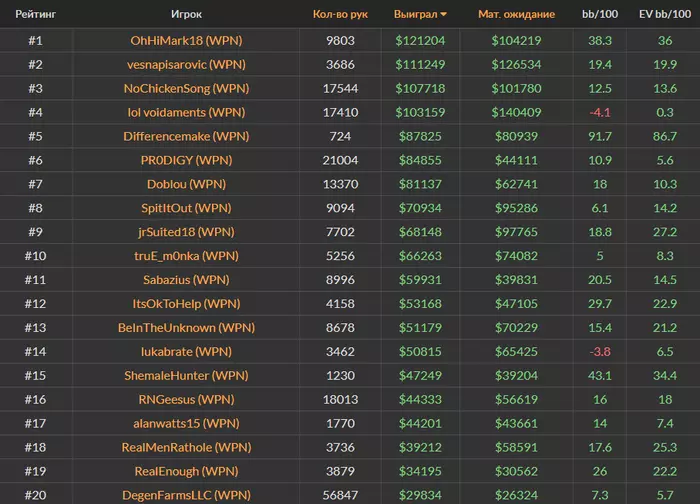700x504 pixels.
Task: Open player alanwatts15 (WPN)
Action: pos(186,423)
